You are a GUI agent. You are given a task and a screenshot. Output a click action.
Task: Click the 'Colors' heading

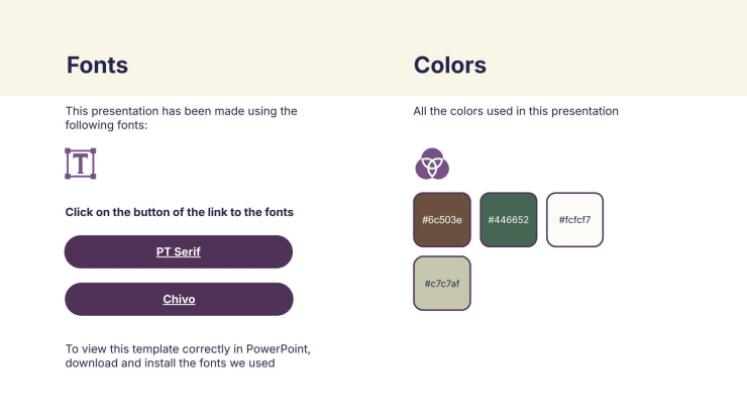[450, 66]
